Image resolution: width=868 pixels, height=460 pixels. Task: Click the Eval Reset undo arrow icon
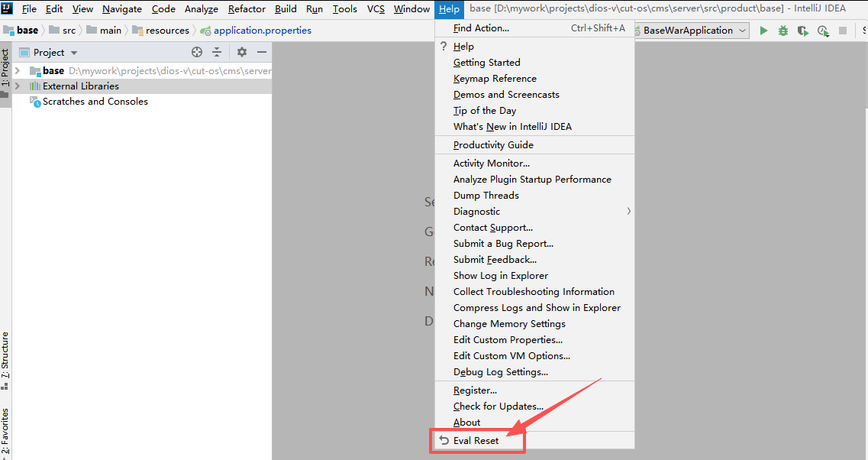click(x=444, y=440)
